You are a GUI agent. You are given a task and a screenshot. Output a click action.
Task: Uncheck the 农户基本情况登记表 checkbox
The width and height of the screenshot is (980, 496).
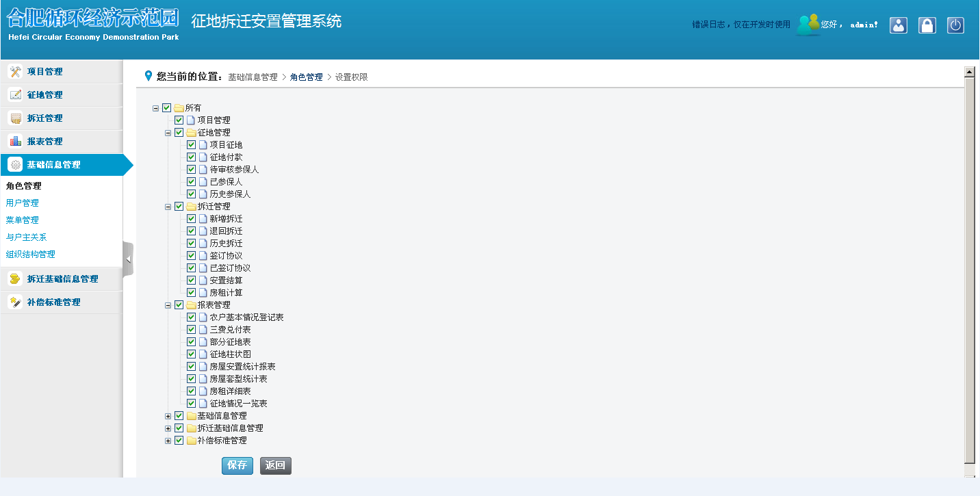(x=192, y=317)
